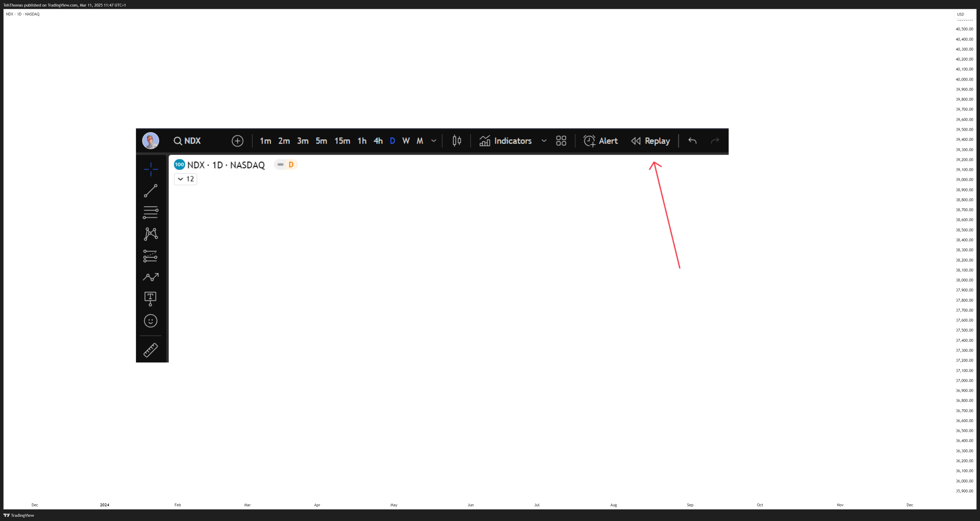The width and height of the screenshot is (980, 521).
Task: Select the trend line tool
Action: click(x=151, y=191)
